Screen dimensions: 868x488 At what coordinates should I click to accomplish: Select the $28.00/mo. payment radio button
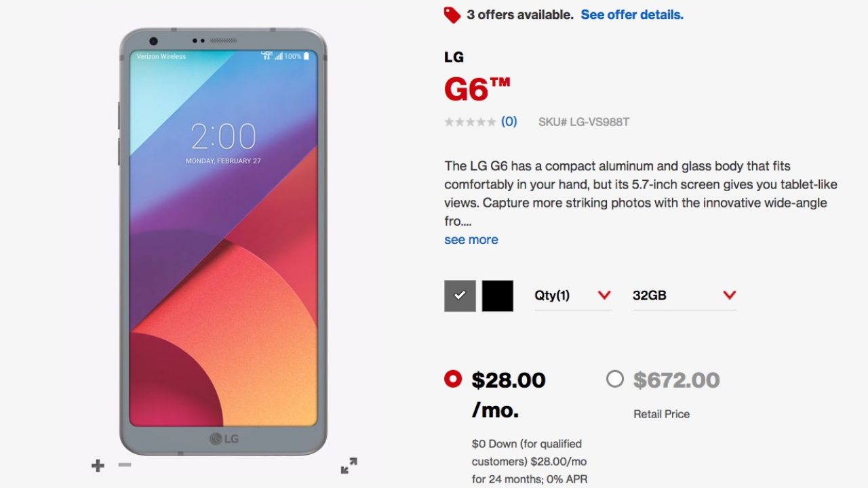(452, 379)
